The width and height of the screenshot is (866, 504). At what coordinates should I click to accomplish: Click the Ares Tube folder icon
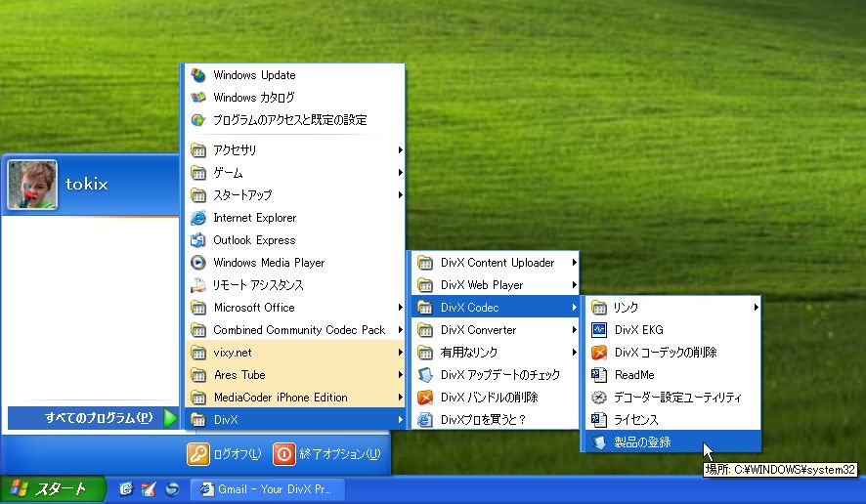[x=198, y=375]
